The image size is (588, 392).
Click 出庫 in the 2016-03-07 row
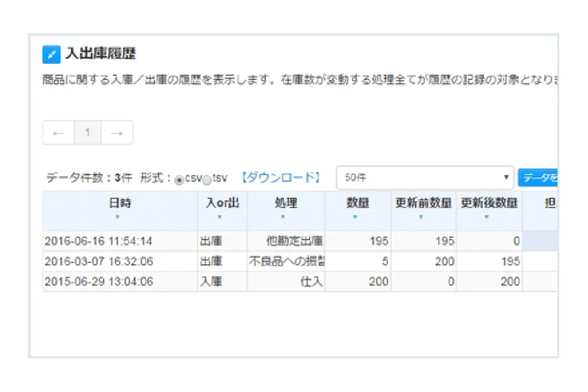(211, 261)
